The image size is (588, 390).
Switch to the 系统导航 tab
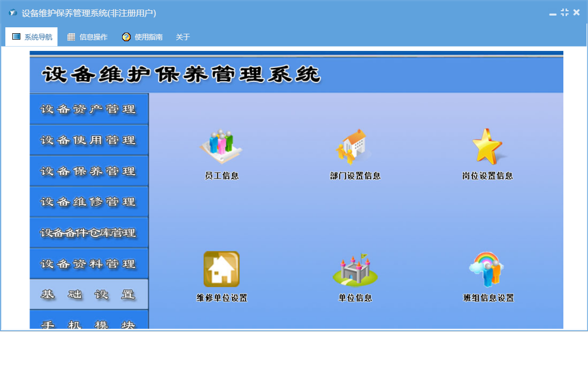[x=32, y=37]
